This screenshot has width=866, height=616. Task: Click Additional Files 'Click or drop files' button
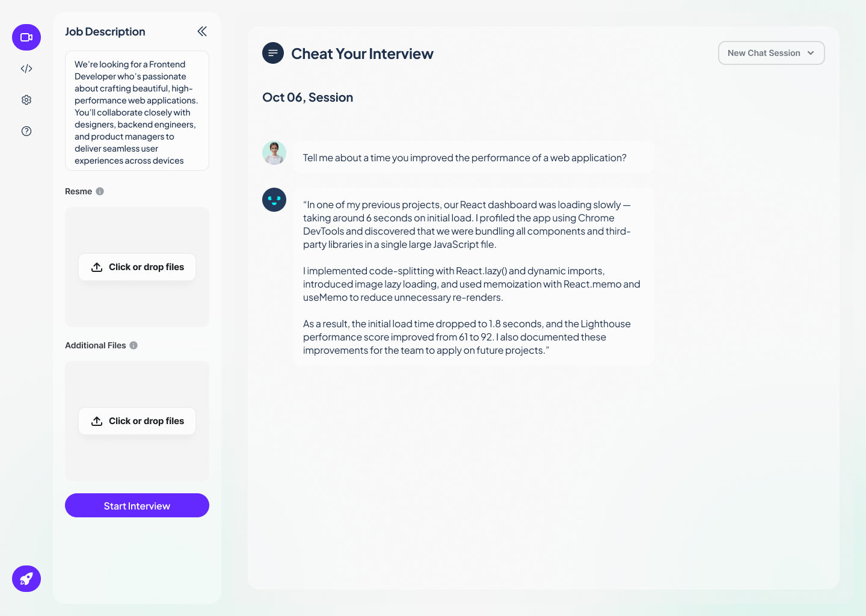click(x=137, y=421)
